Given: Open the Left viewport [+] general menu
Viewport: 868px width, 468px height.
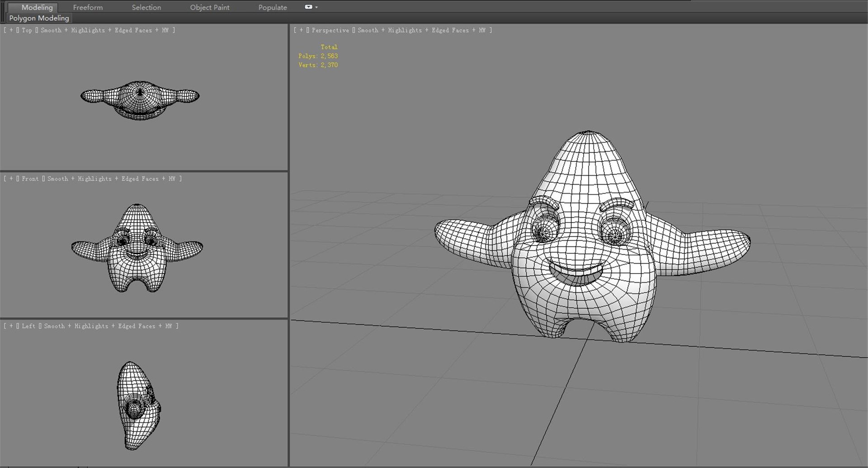Looking at the screenshot, I should pos(11,326).
